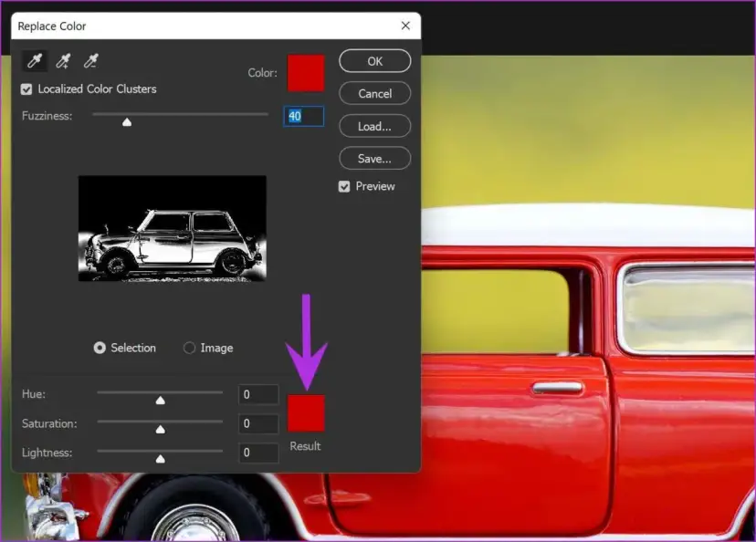756x542 pixels.
Task: Click the Hue slider handle
Action: [161, 399]
